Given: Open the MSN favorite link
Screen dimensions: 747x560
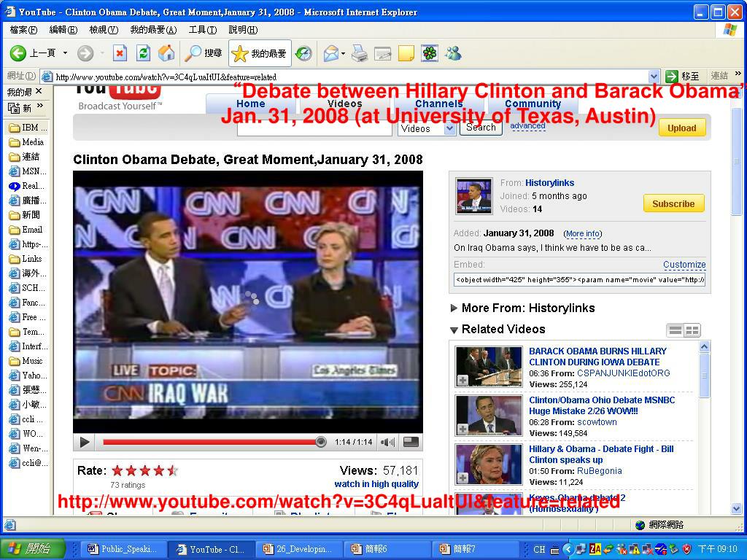Looking at the screenshot, I should (x=28, y=171).
